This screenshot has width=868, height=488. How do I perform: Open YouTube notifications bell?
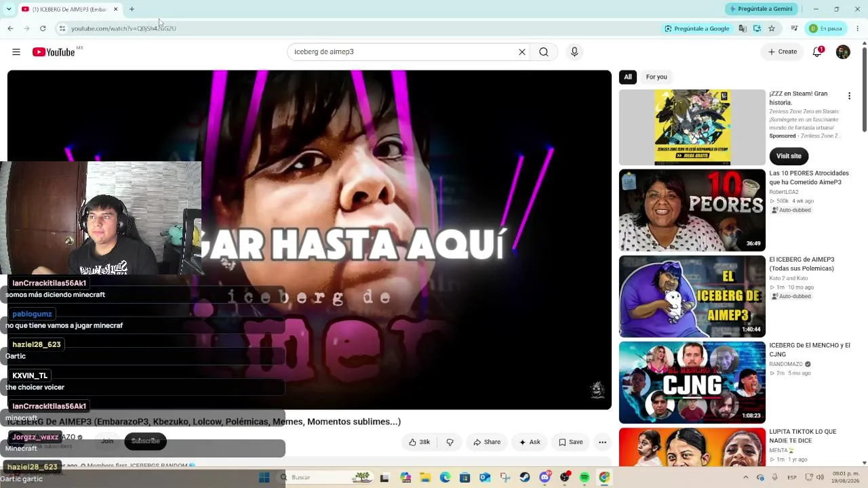(817, 52)
